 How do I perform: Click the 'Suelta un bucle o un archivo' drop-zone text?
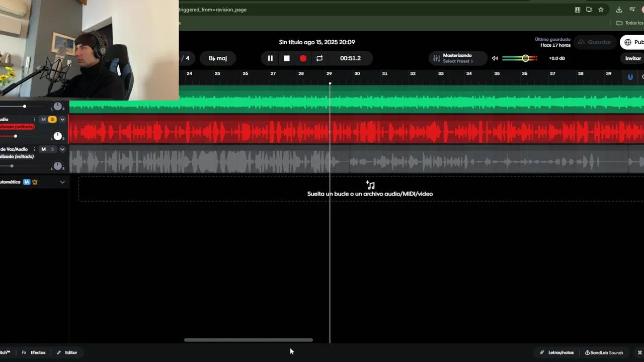370,194
